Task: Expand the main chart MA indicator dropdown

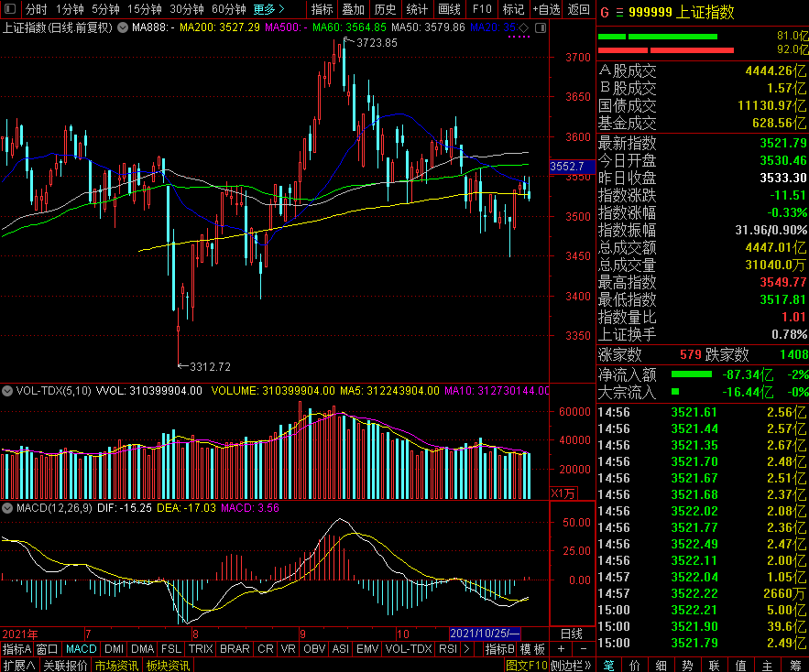Action: pyautogui.click(x=123, y=27)
